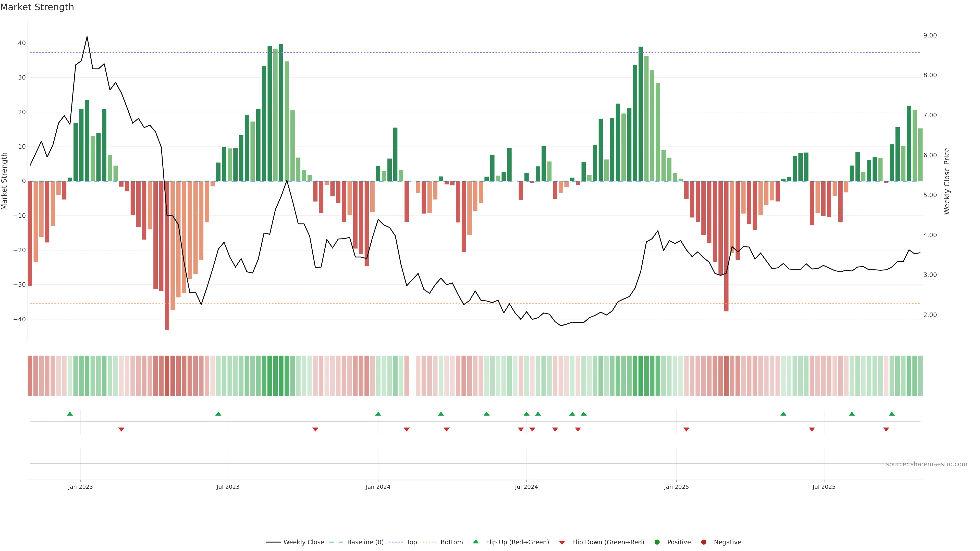Click the green Positive circle in legend
Viewport: 980px width, 551px height.
pyautogui.click(x=657, y=542)
